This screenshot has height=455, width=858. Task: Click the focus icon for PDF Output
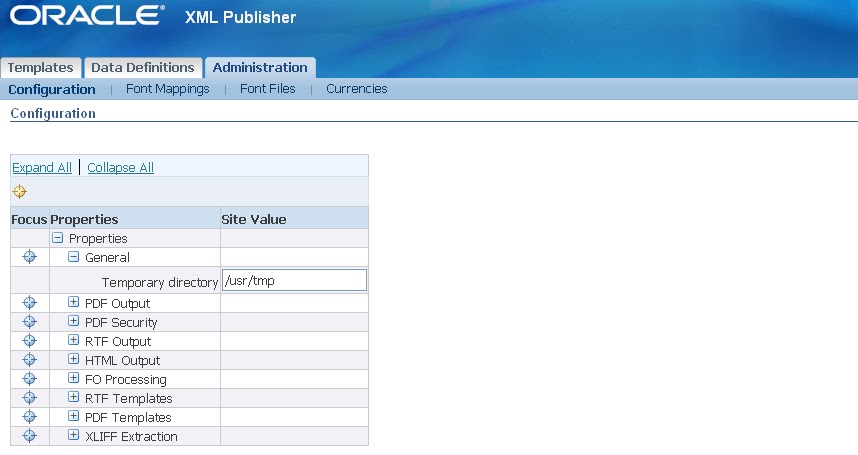click(x=30, y=302)
